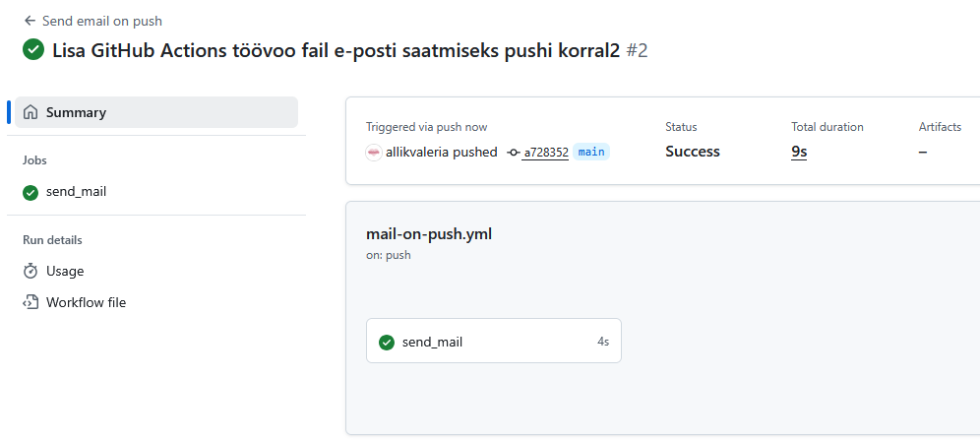Click the green check in send_mail job card
980x441 pixels.
point(387,342)
